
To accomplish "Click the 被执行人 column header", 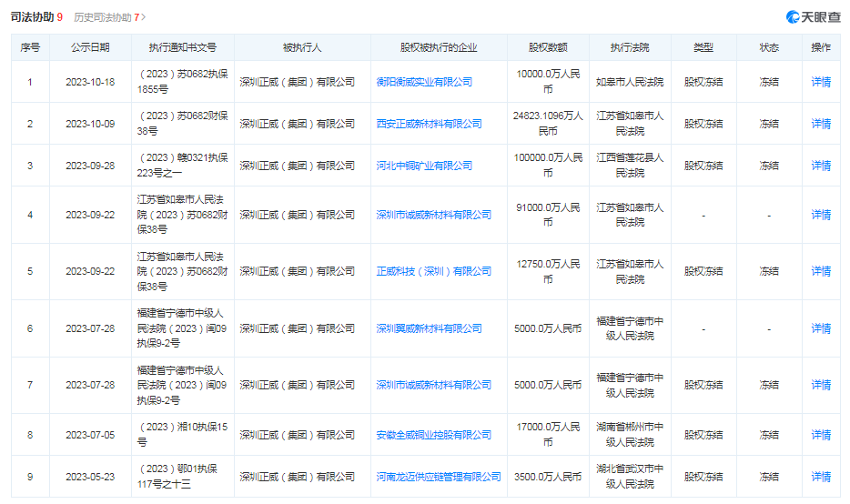I will tap(302, 47).
